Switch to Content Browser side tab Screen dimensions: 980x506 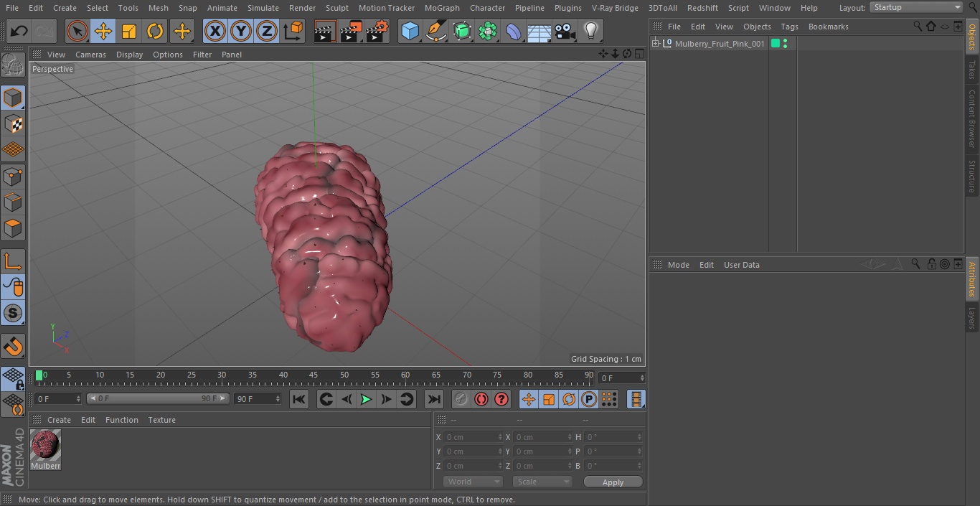click(972, 118)
